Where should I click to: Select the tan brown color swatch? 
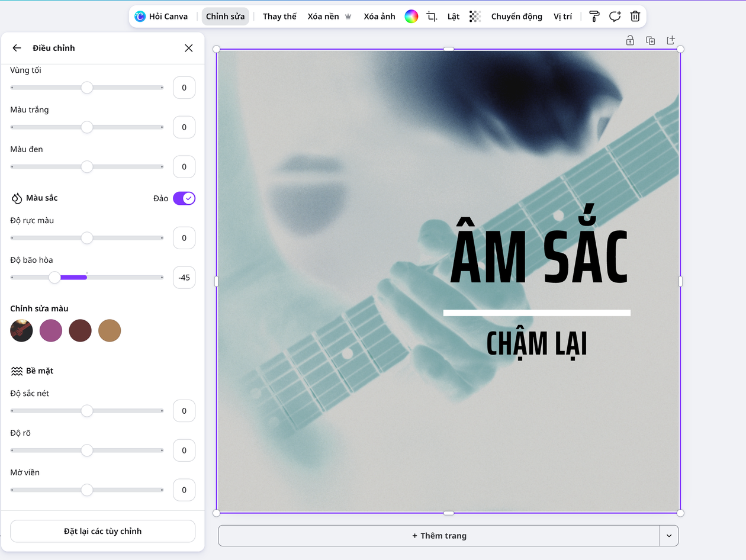pyautogui.click(x=110, y=331)
